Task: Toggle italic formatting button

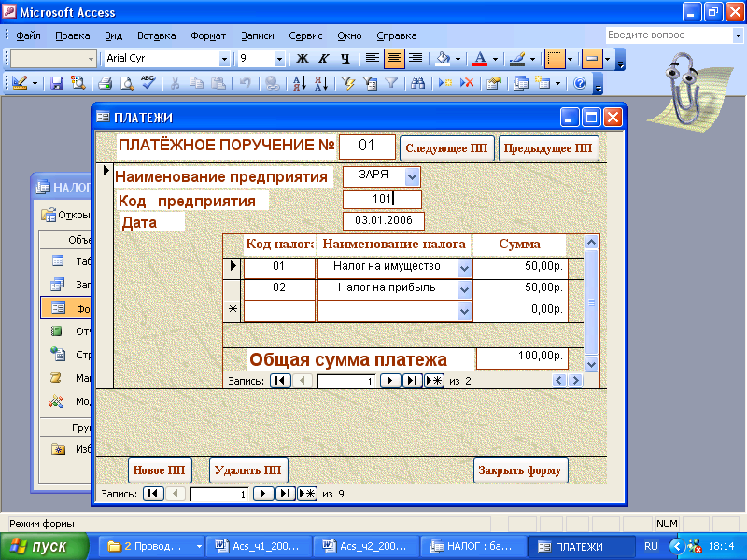Action: point(323,59)
